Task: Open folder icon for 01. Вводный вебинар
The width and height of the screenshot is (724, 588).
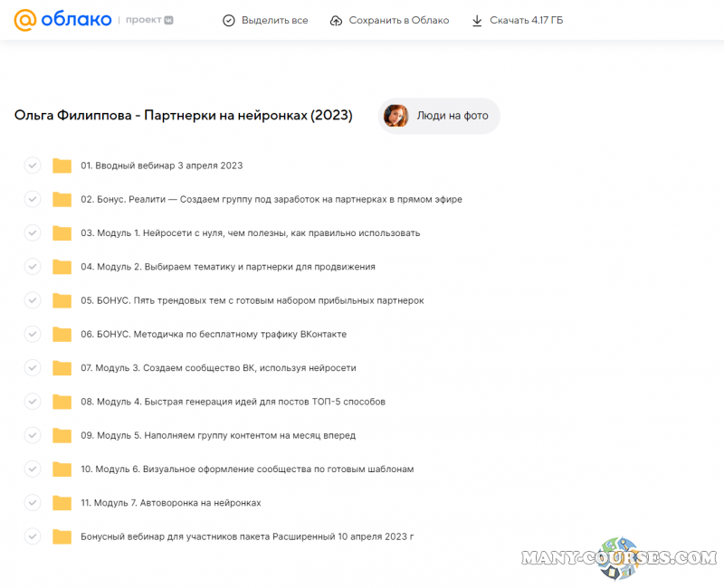Action: coord(62,166)
